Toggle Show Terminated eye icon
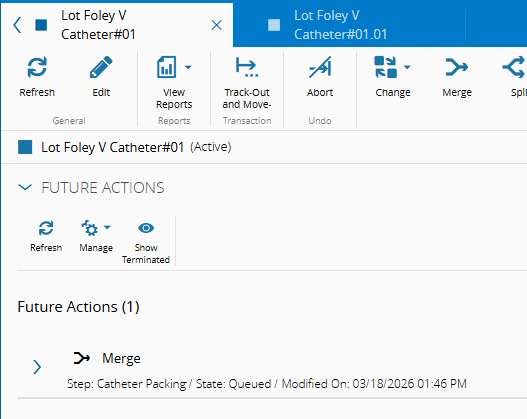Screen dimensions: 527x419 tap(146, 228)
